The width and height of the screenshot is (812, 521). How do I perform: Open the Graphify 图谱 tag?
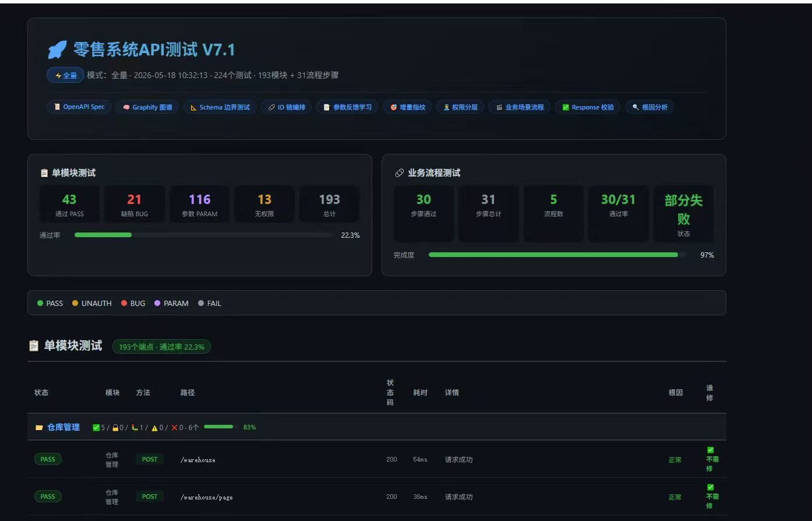coord(147,107)
